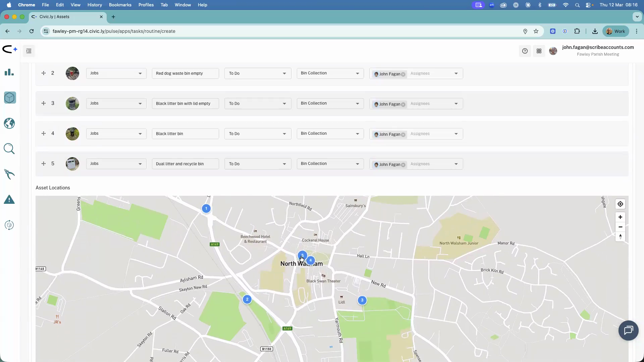Viewport: 644px width, 362px height.
Task: Select the Assets cube icon in sidebar
Action: 9,98
